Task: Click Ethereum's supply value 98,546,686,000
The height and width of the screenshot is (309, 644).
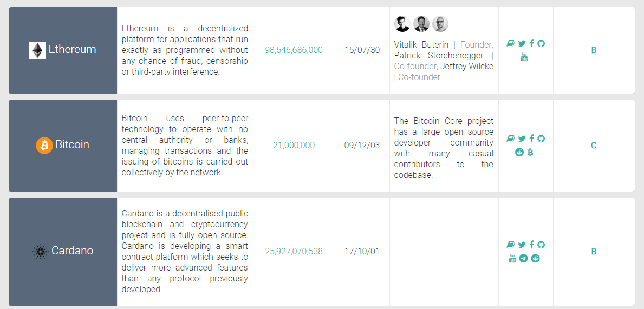Action: pyautogui.click(x=294, y=50)
